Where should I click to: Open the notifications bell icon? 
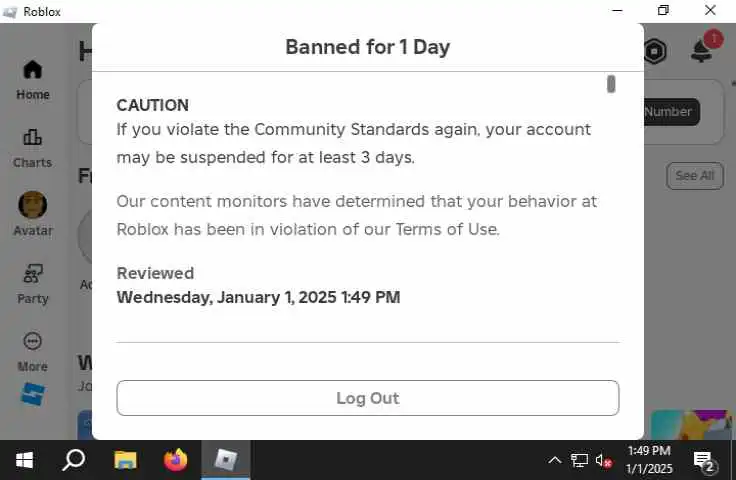click(x=702, y=51)
